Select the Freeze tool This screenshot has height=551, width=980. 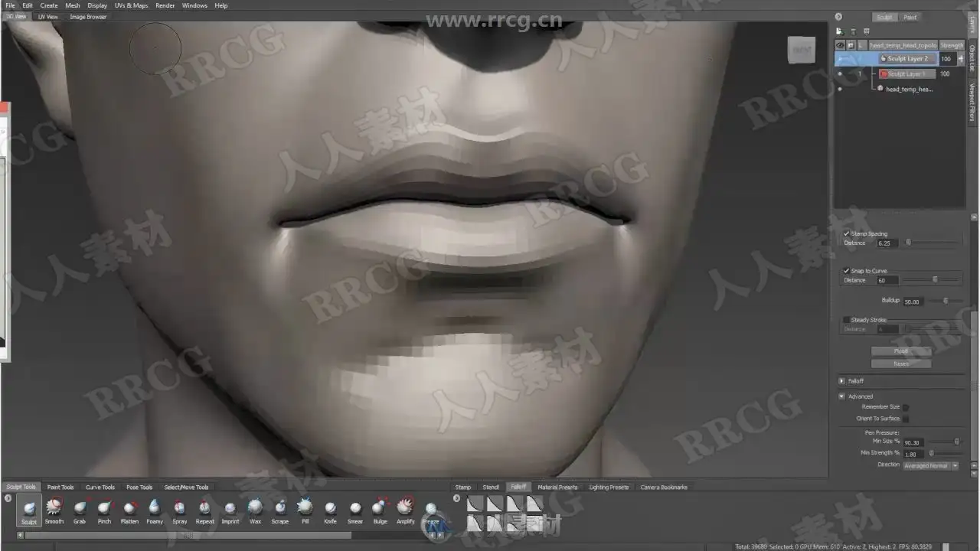click(431, 510)
